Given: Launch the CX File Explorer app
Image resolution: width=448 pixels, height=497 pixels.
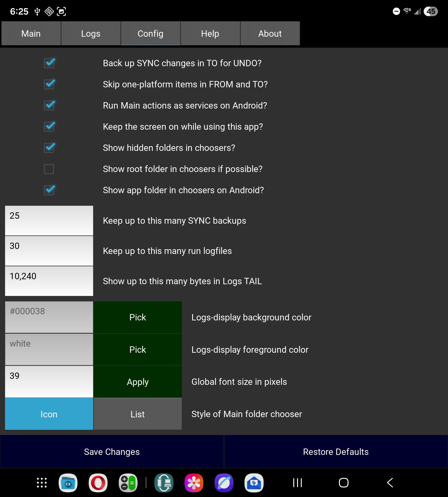Looking at the screenshot, I should pyautogui.click(x=68, y=483).
